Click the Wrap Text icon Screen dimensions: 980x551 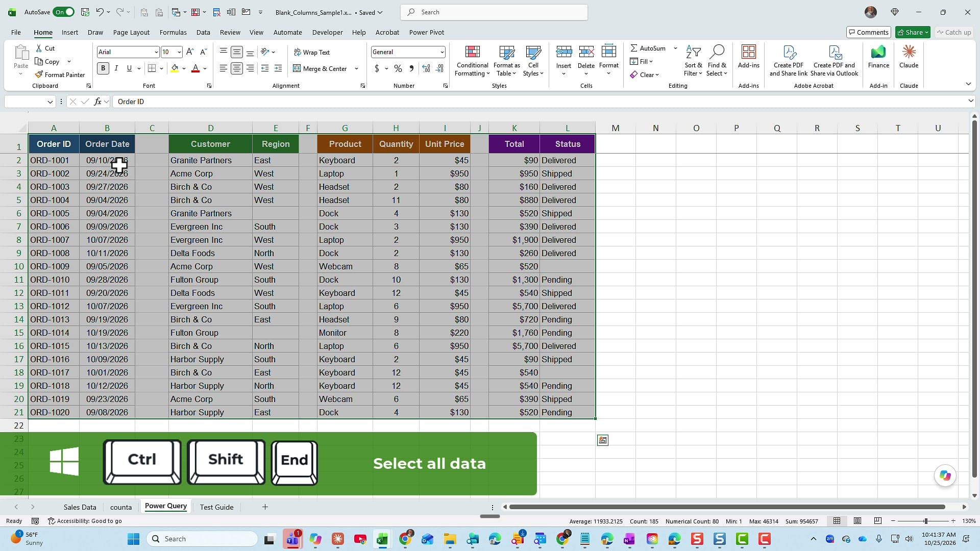click(297, 52)
